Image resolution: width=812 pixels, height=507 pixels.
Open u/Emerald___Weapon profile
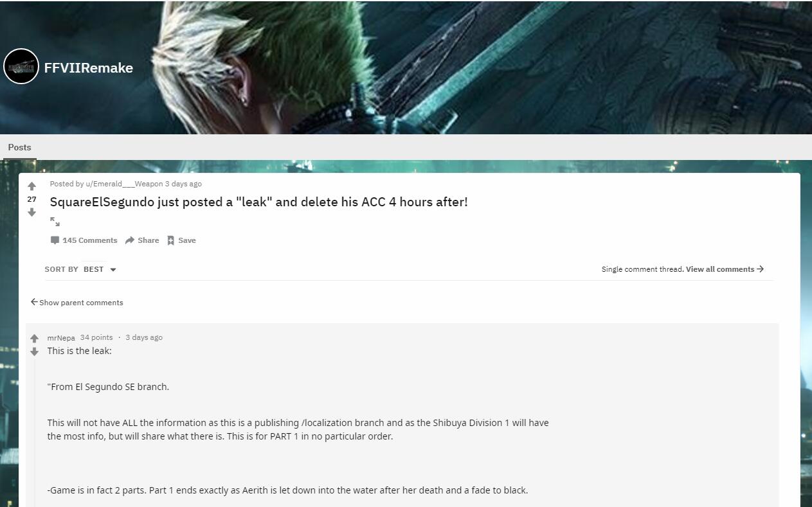(x=124, y=184)
